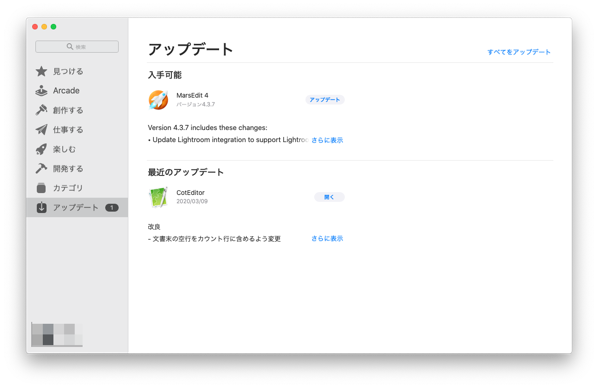Switch to 創作する section
Image resolution: width=598 pixels, height=388 pixels.
click(68, 110)
